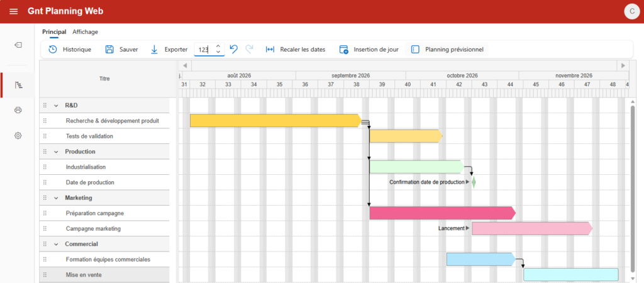
Task: Decrease the numeric value with down arrow
Action: (218, 52)
